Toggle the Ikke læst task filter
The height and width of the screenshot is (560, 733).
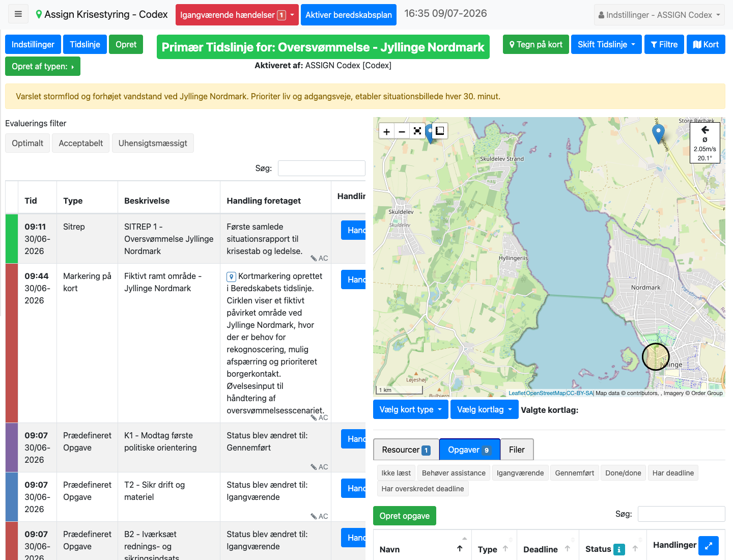pyautogui.click(x=396, y=473)
